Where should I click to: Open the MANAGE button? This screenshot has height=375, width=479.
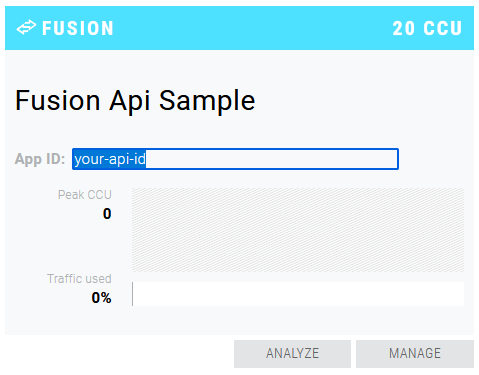point(415,354)
